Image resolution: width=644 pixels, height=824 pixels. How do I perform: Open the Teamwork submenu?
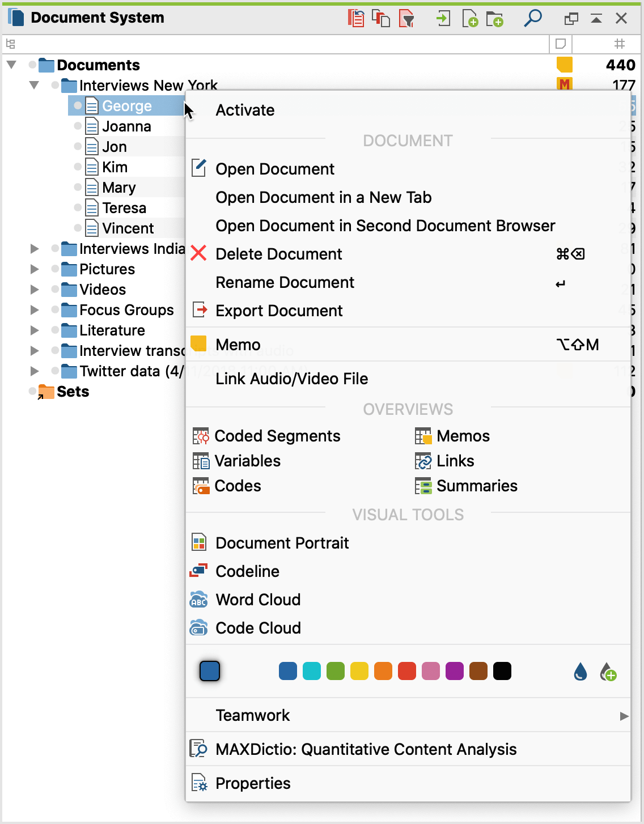(408, 715)
